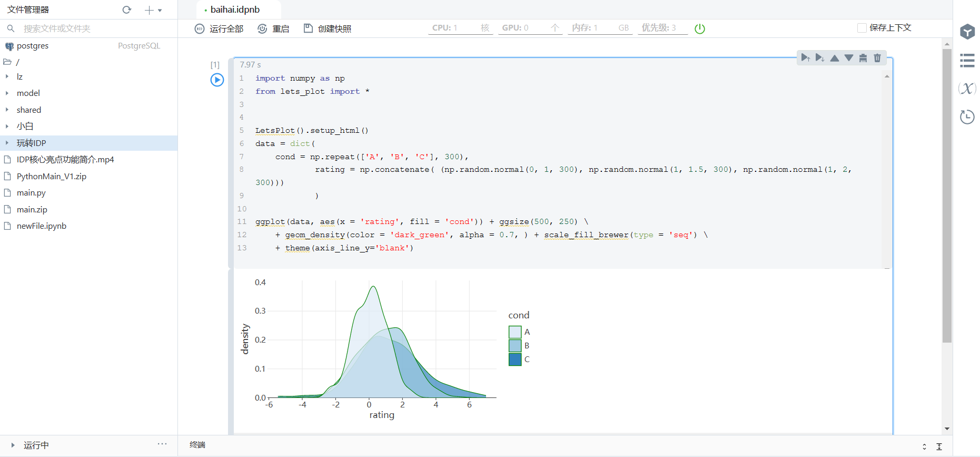Open the more options ellipsis near 运行中
The width and height of the screenshot is (980, 457).
click(162, 444)
